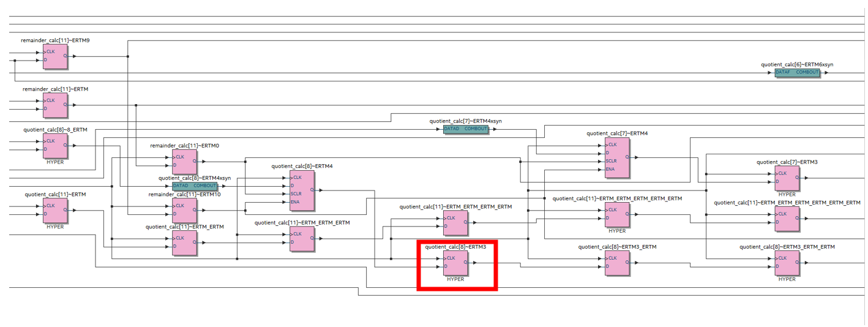This screenshot has height=327, width=868.
Task: Select the quotient_calc[8]~8_ERTM hyper register
Action: coord(55,146)
